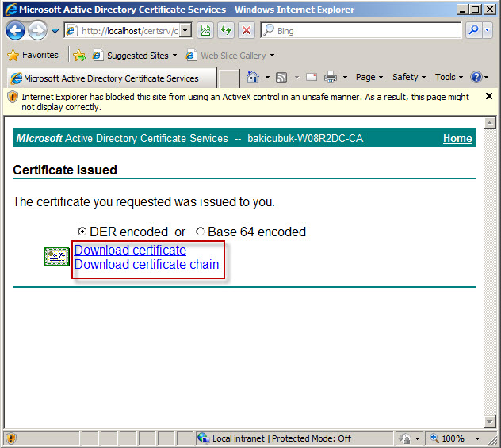Print the page with printer icon
Image resolution: width=501 pixels, height=448 pixels.
pyautogui.click(x=331, y=77)
